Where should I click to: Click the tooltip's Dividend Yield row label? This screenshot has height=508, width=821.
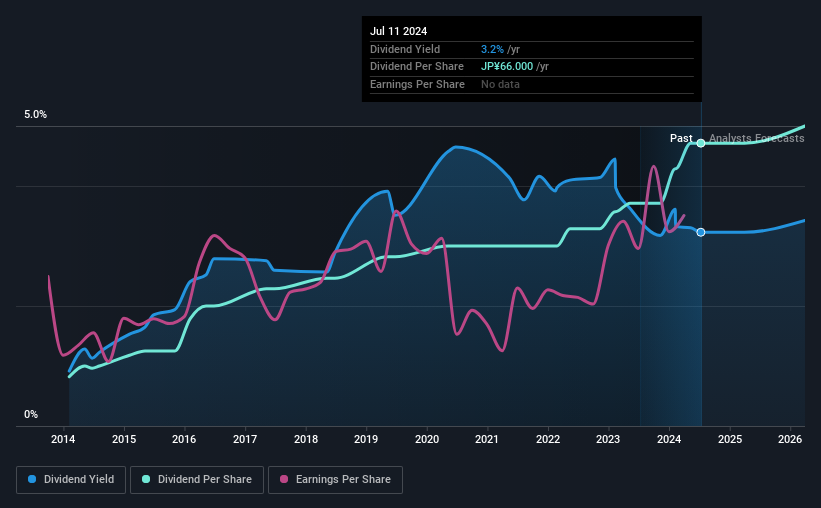pyautogui.click(x=405, y=49)
